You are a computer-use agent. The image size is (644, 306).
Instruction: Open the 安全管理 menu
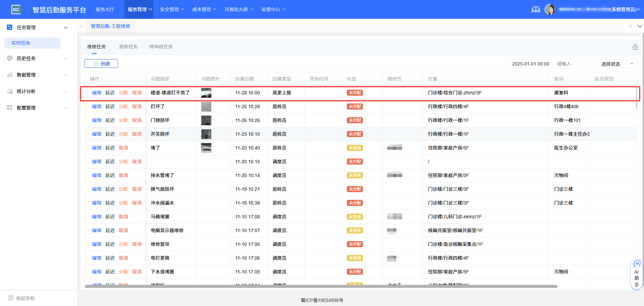pyautogui.click(x=172, y=9)
